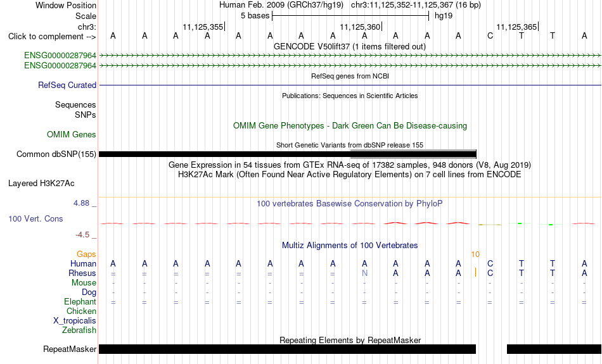The height and width of the screenshot is (364, 602).
Task: Click the Dog alignment row label
Action: coord(89,292)
